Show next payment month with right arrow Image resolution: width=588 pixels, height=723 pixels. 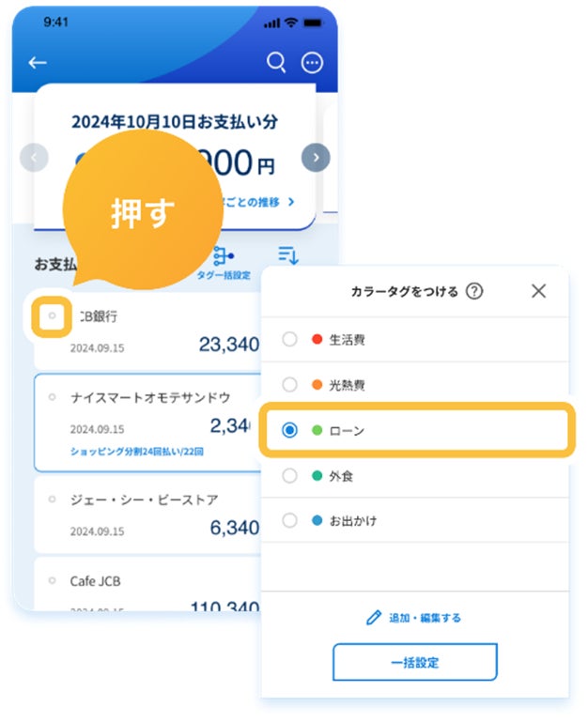(x=317, y=158)
